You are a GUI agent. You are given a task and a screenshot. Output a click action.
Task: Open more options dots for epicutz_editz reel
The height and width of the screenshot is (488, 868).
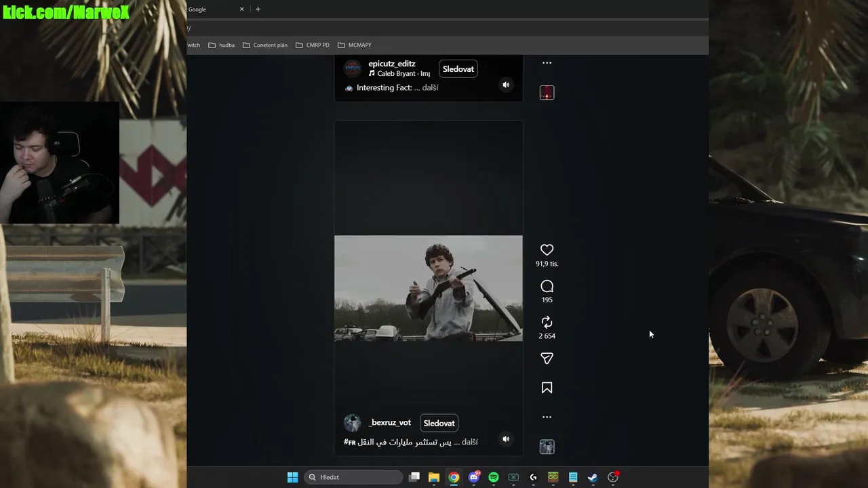(547, 63)
